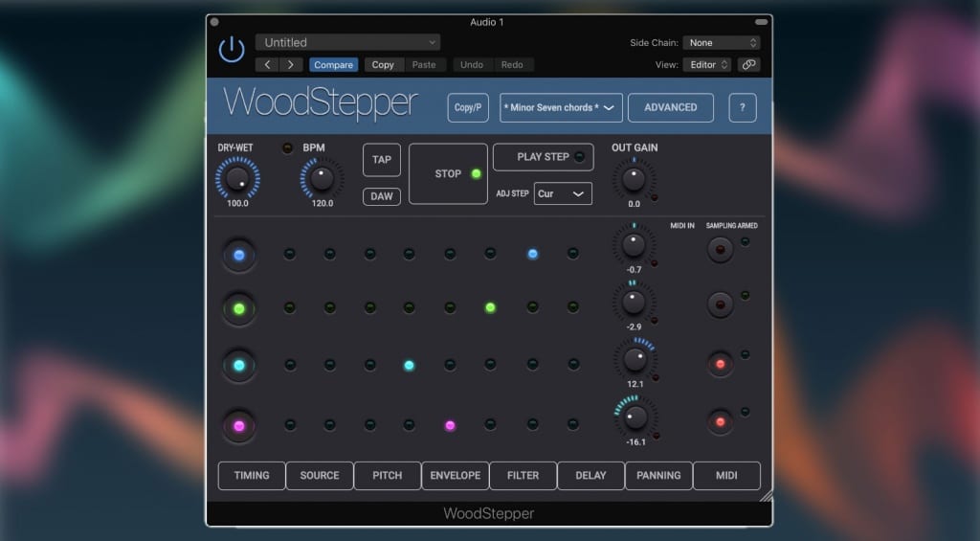Image resolution: width=980 pixels, height=541 pixels.
Task: Open the Minor Seven chords preset dropdown
Action: point(561,107)
